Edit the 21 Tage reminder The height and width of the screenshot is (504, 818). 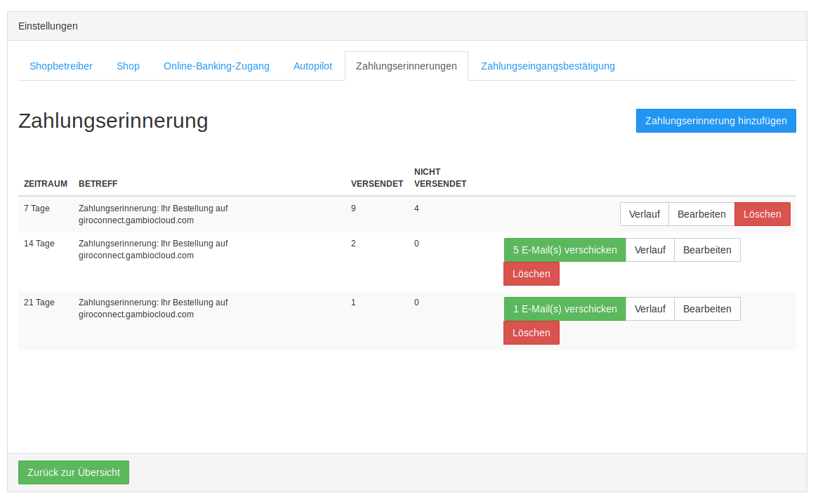pyautogui.click(x=707, y=309)
